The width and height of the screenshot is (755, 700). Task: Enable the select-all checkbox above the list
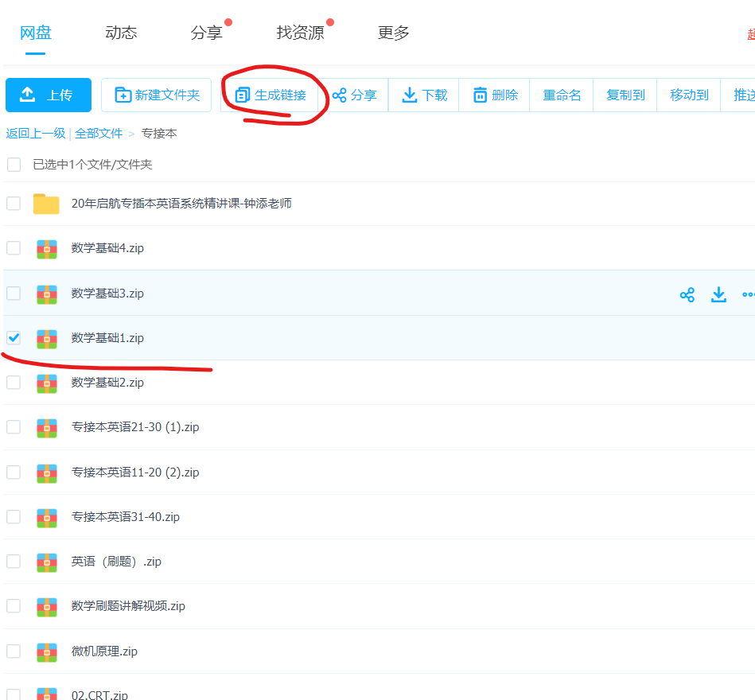14,165
